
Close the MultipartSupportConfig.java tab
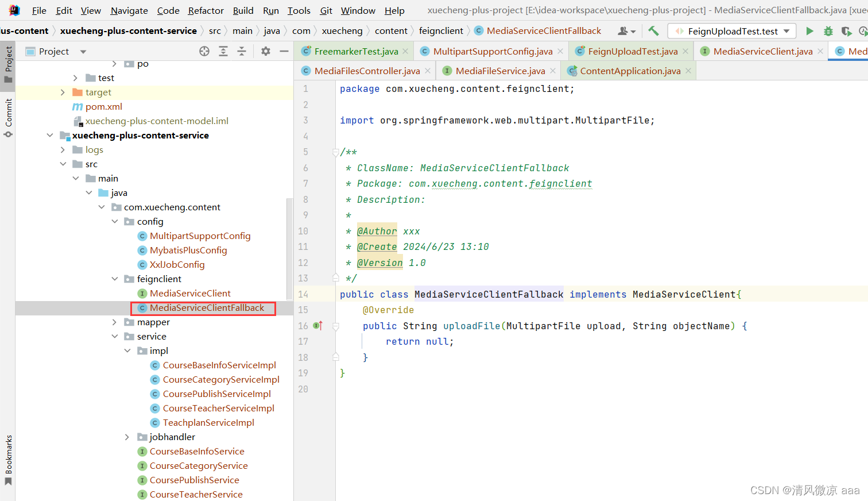point(560,51)
